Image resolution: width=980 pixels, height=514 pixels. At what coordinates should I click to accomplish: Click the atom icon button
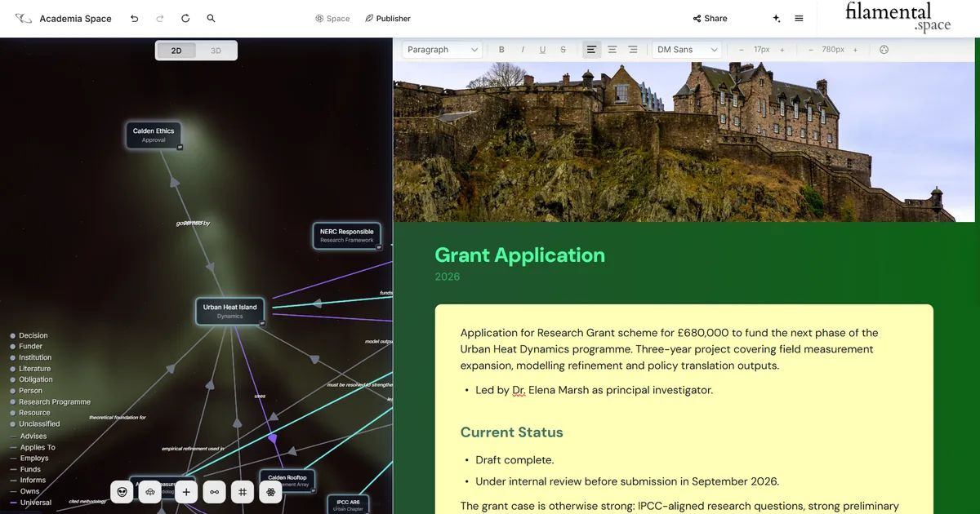(x=270, y=492)
